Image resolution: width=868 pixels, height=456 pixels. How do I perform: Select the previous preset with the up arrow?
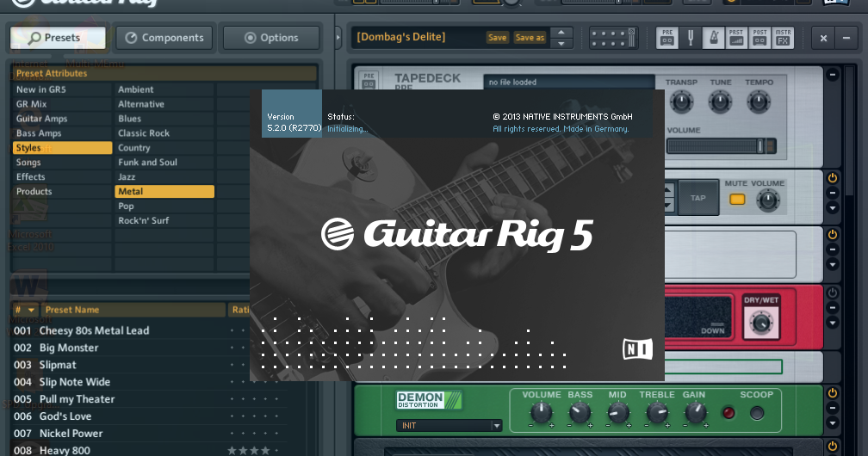[x=561, y=32]
